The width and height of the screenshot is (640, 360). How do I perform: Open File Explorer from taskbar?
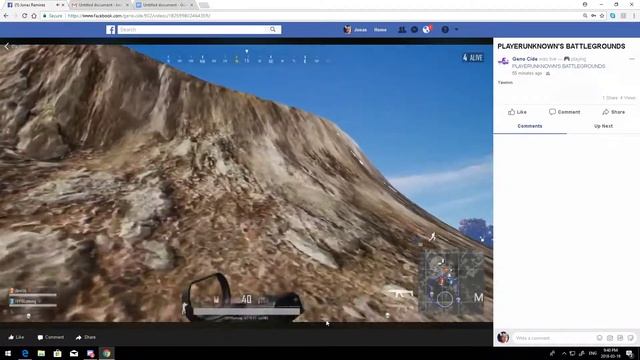pos(41,353)
